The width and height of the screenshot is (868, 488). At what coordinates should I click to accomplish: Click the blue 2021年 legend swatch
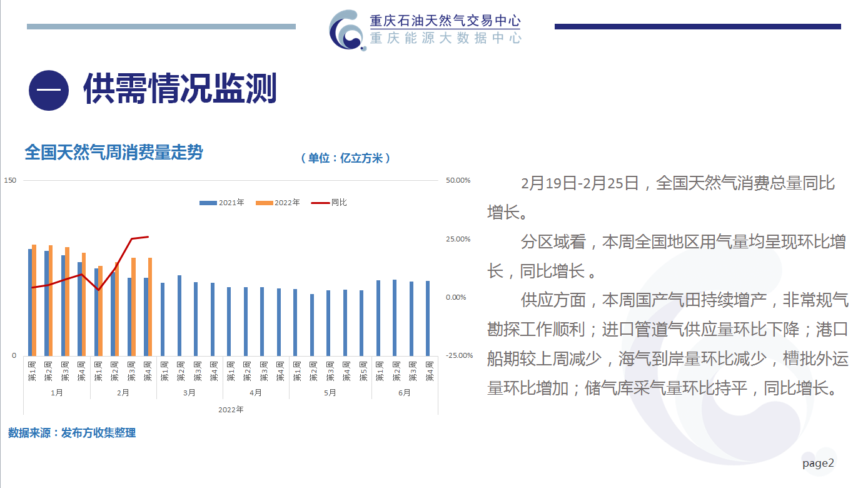click(208, 203)
